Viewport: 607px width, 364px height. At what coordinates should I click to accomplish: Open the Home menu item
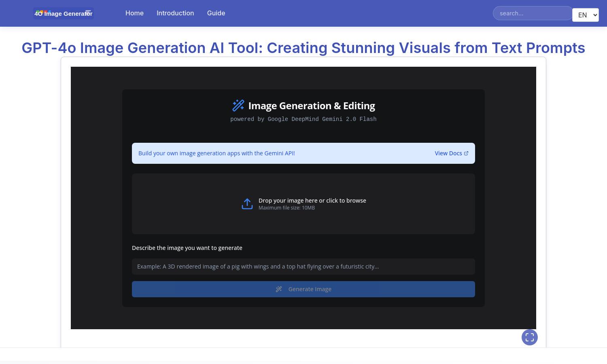coord(134,13)
